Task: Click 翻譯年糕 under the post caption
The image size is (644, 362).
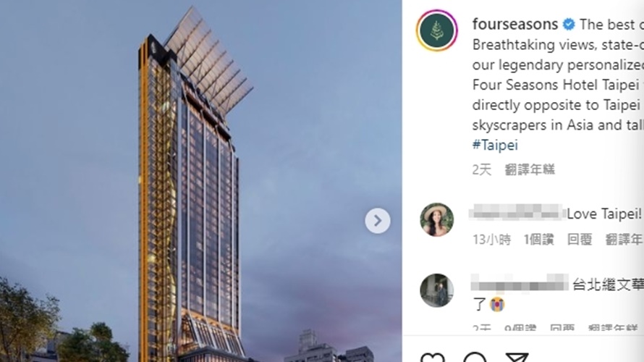Action: tap(530, 169)
